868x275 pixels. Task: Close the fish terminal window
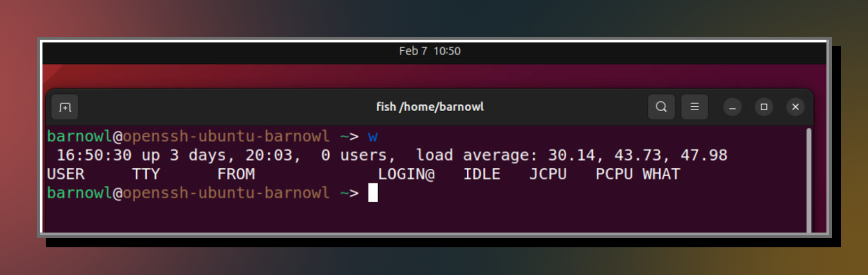(x=796, y=107)
